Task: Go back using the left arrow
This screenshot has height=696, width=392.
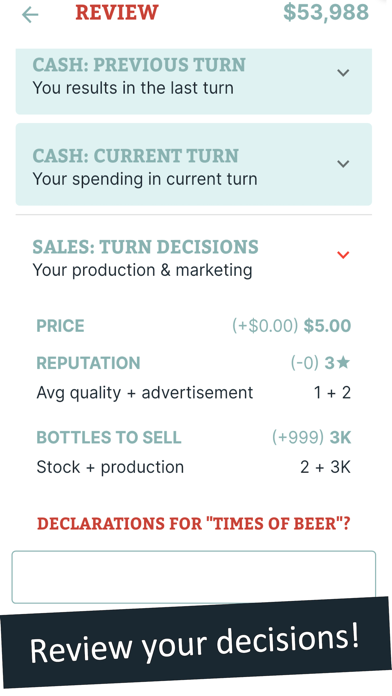Action: 30,15
